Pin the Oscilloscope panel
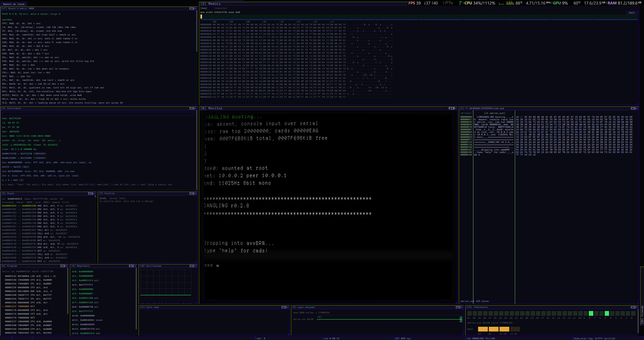The height and width of the screenshot is (340, 644). pos(192,266)
